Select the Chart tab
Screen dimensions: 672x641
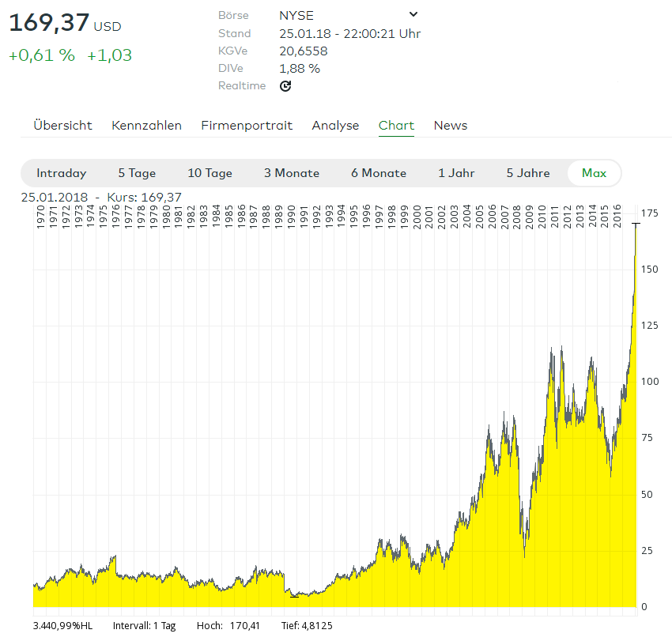point(396,125)
